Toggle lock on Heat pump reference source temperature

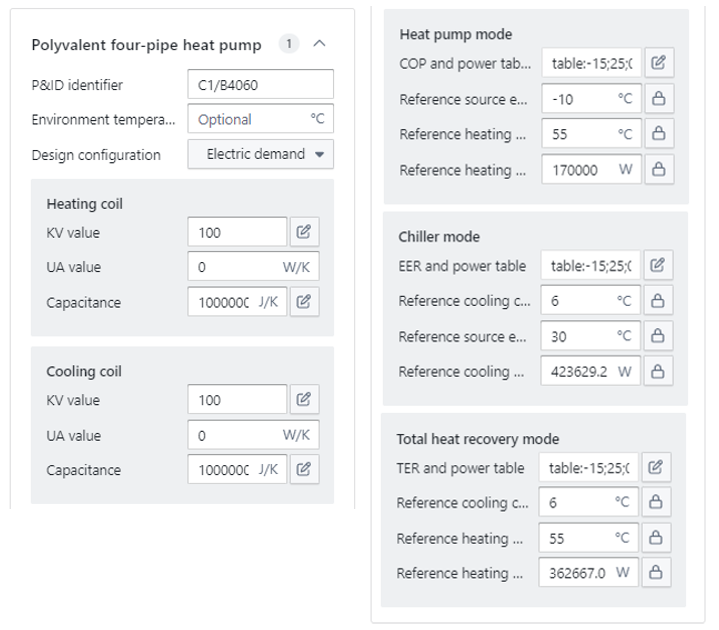coord(658,99)
